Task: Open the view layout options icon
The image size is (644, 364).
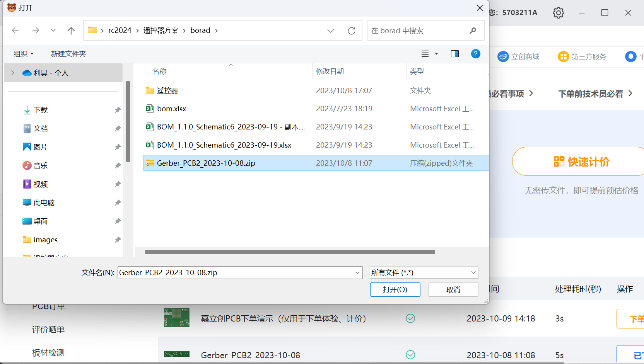Action: (x=425, y=54)
